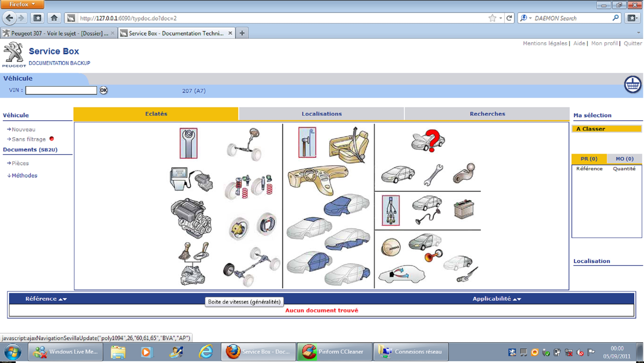Open the Aide help link

click(x=579, y=43)
